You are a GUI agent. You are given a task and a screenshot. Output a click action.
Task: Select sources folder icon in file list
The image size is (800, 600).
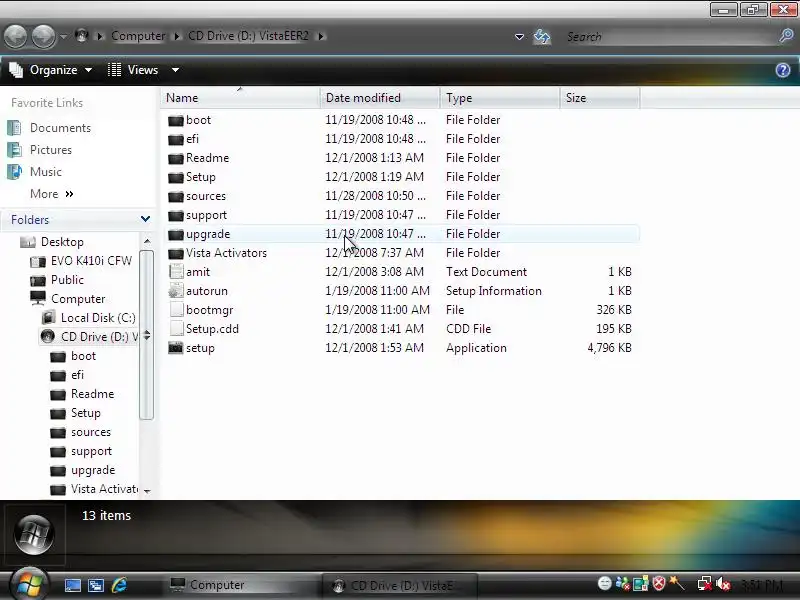(176, 196)
